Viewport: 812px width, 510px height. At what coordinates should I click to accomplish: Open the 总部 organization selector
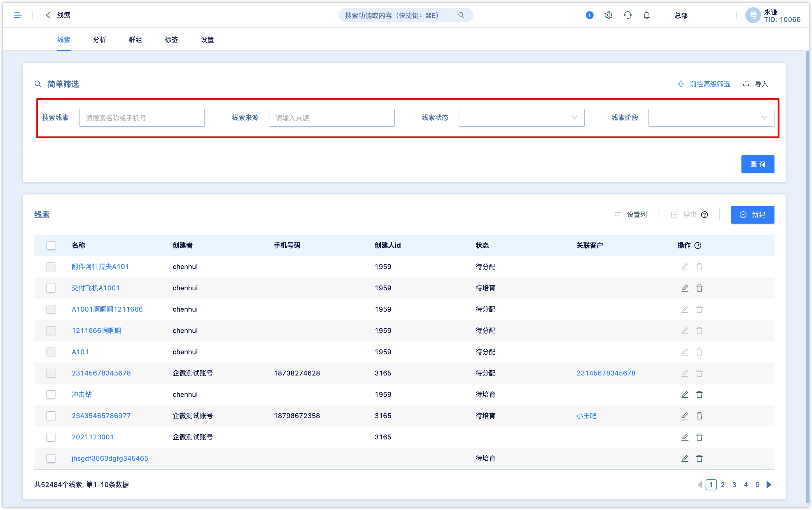coord(681,15)
